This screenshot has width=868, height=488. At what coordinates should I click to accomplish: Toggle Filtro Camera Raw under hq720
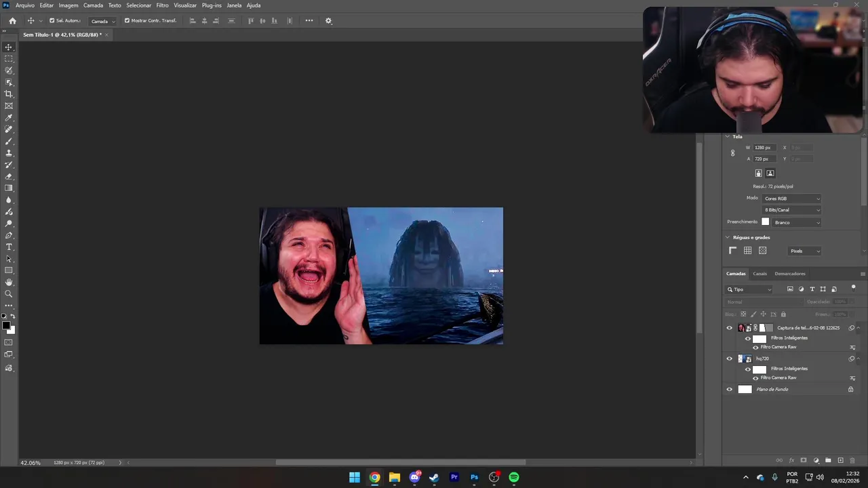[x=755, y=378]
